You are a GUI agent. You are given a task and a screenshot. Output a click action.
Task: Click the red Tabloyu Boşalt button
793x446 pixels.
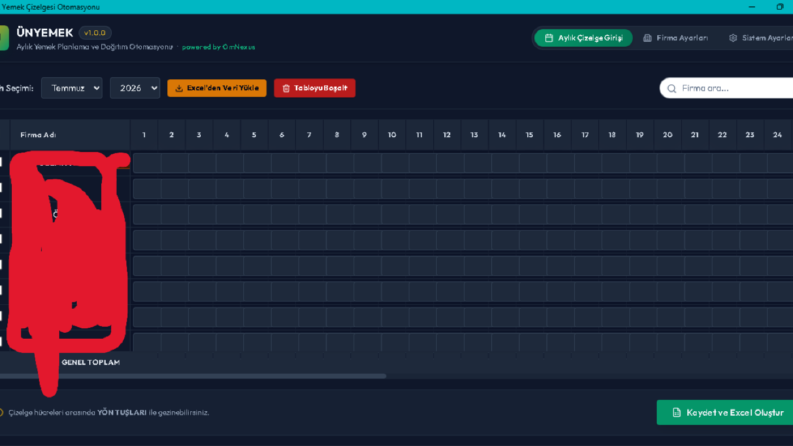315,88
